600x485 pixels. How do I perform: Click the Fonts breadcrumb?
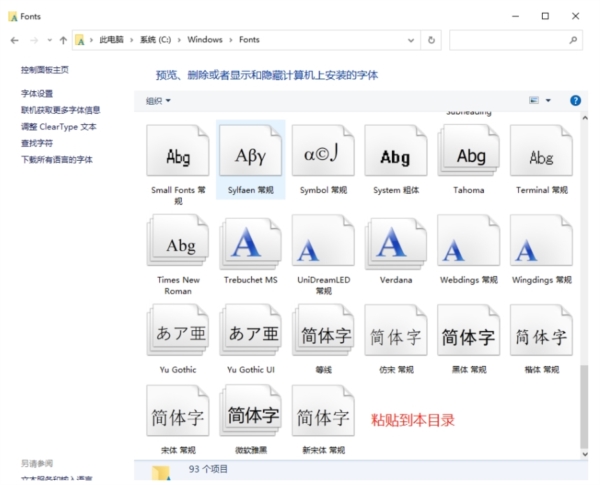(x=249, y=40)
